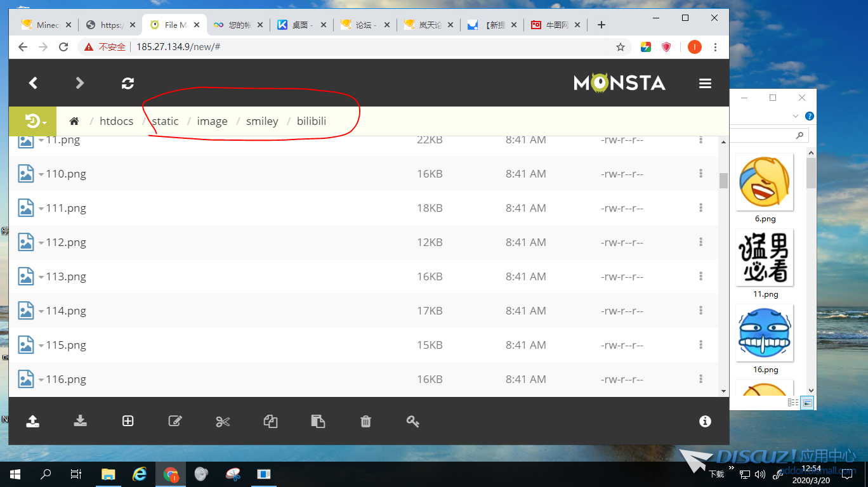Screen dimensions: 868x487
Task: Open the history dropdown button
Action: point(32,121)
